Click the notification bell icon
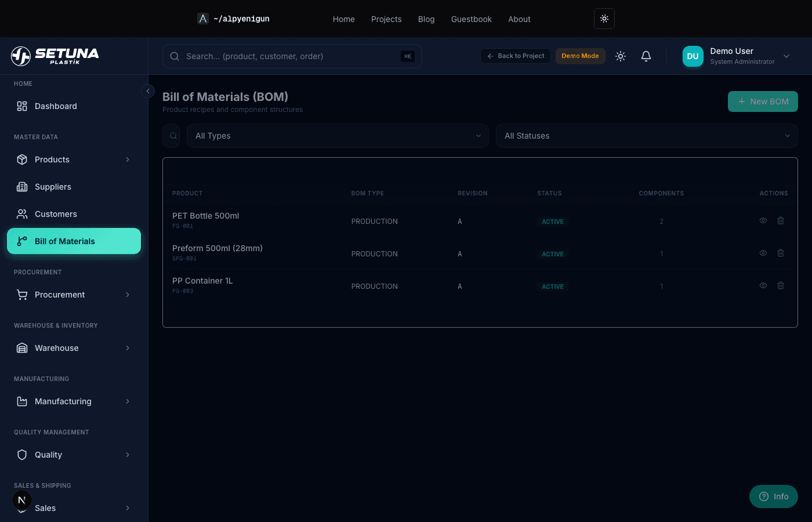 [646, 56]
